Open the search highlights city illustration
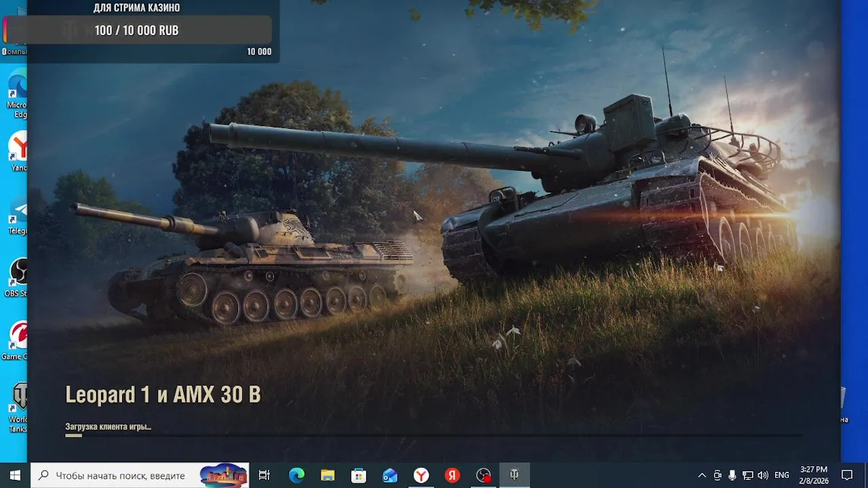 pyautogui.click(x=224, y=475)
